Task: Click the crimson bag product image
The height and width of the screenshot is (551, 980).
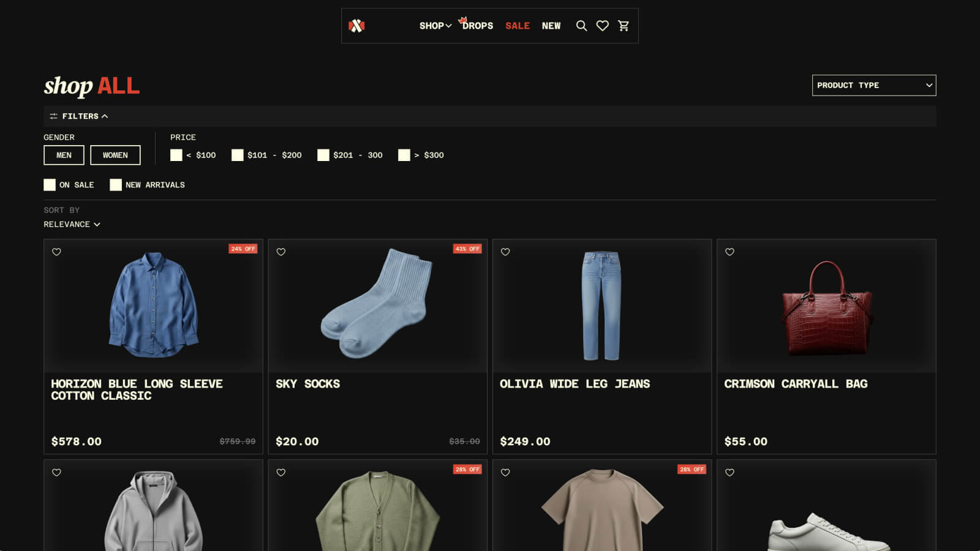Action: point(826,308)
